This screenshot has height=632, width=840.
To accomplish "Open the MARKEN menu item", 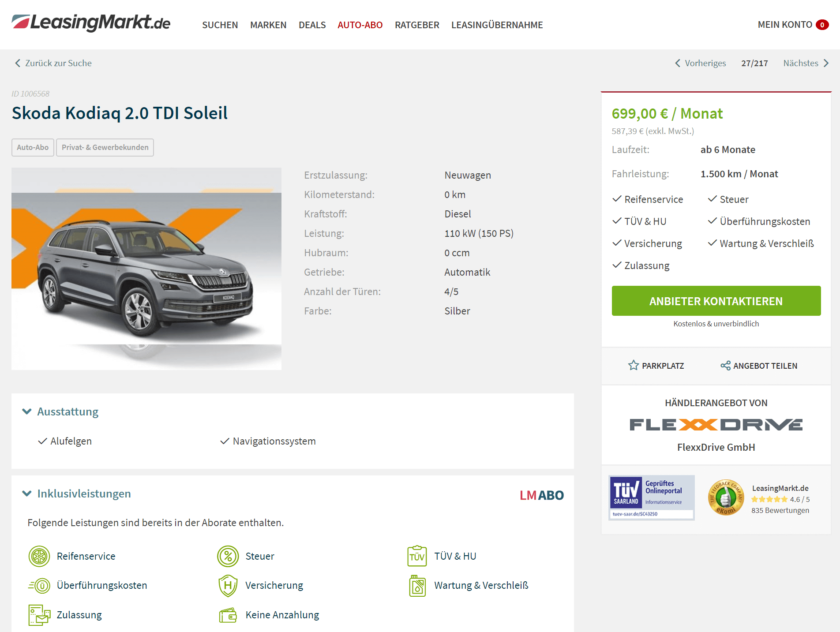I will click(x=268, y=25).
